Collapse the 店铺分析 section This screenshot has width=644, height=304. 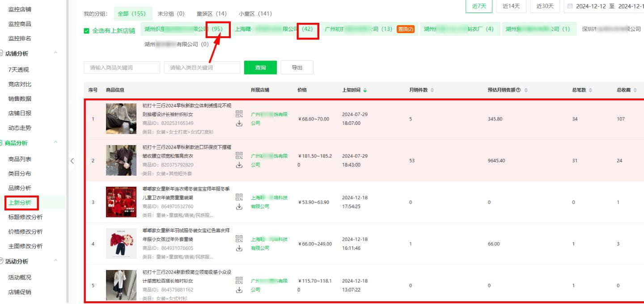(x=55, y=53)
